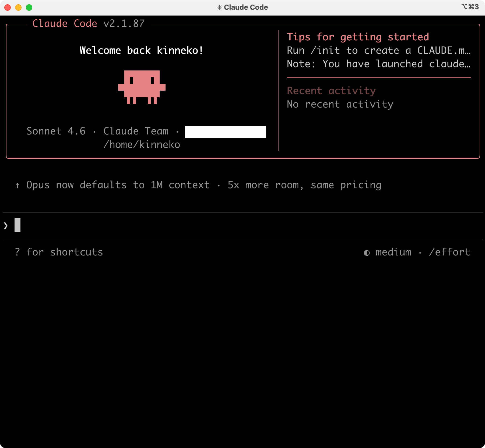Click the prompt chevron symbol
This screenshot has width=485, height=448.
coord(6,226)
